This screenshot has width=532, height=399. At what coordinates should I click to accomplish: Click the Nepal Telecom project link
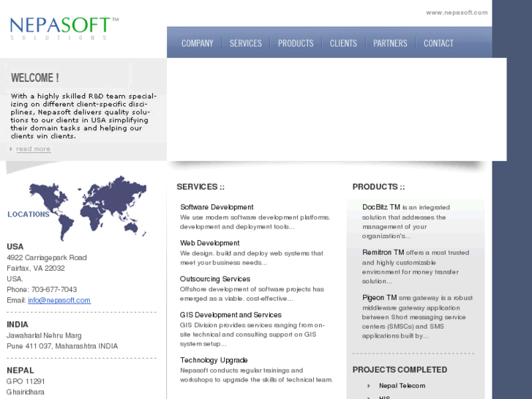[402, 386]
